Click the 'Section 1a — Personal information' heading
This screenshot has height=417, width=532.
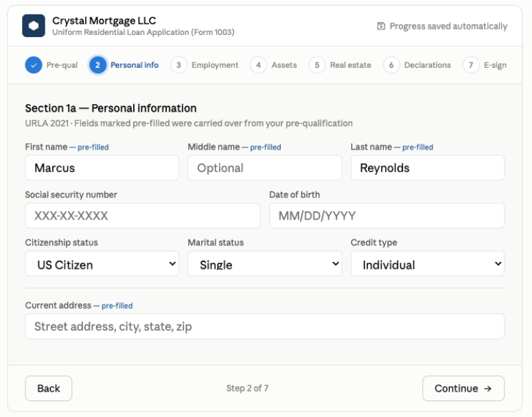[x=111, y=108]
